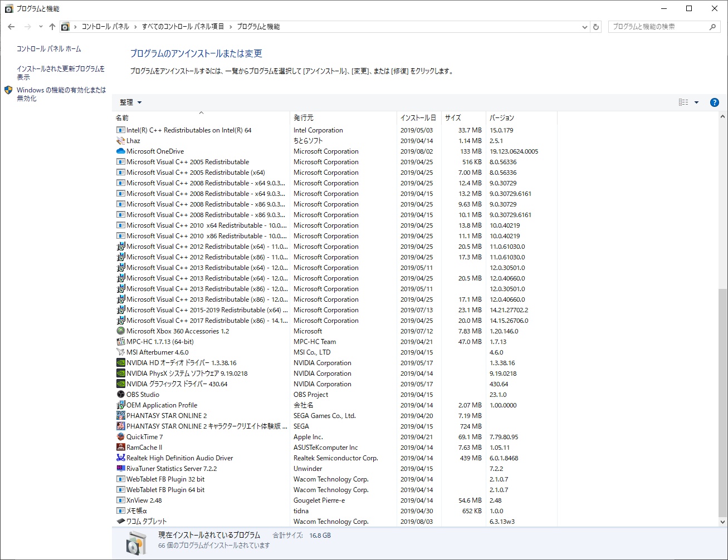
Task: Go back with the back arrow
Action: click(11, 27)
